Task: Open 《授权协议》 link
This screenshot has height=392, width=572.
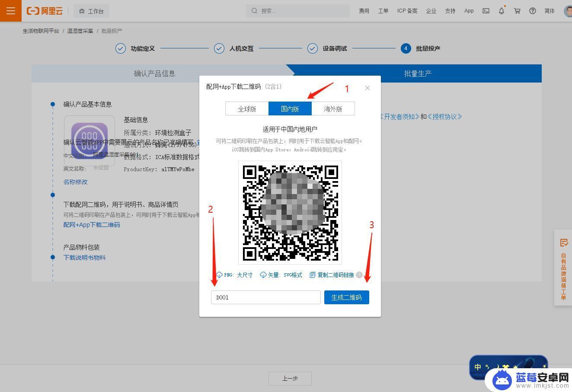Action: pyautogui.click(x=445, y=117)
